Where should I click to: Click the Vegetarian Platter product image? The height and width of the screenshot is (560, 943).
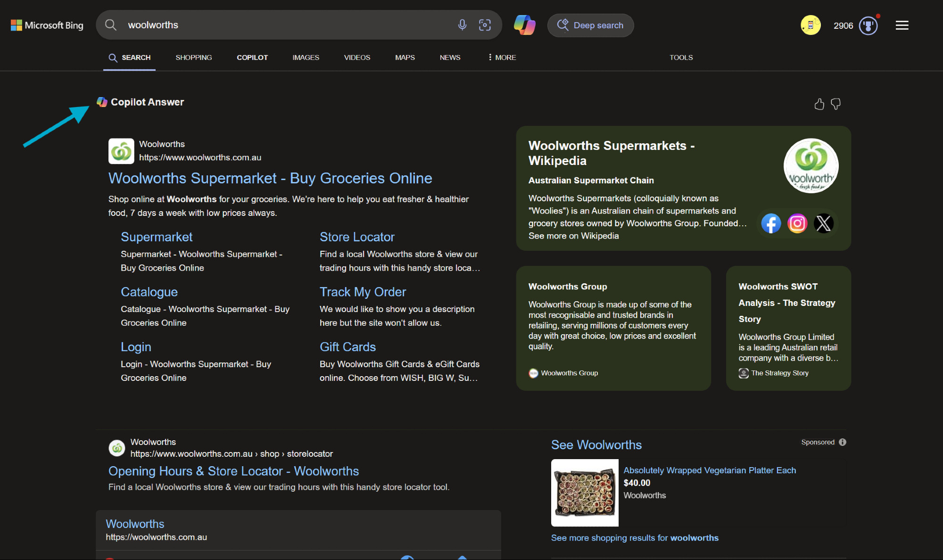(x=585, y=493)
